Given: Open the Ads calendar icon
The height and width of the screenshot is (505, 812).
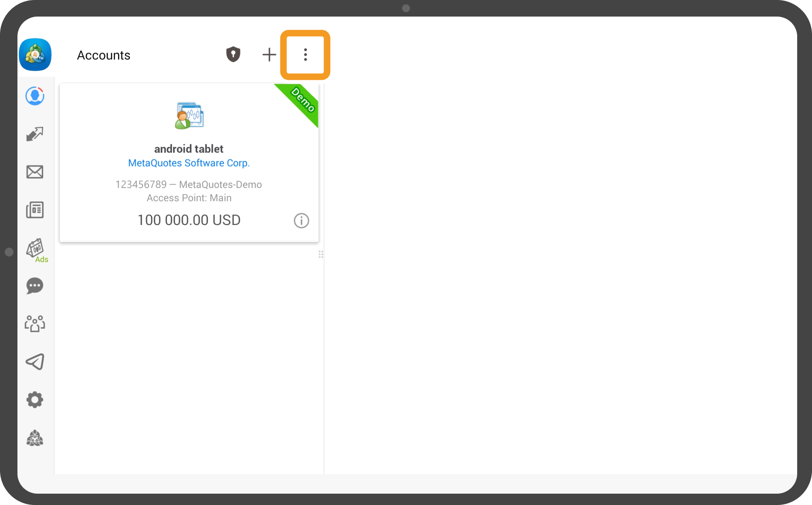Looking at the screenshot, I should pyautogui.click(x=36, y=250).
